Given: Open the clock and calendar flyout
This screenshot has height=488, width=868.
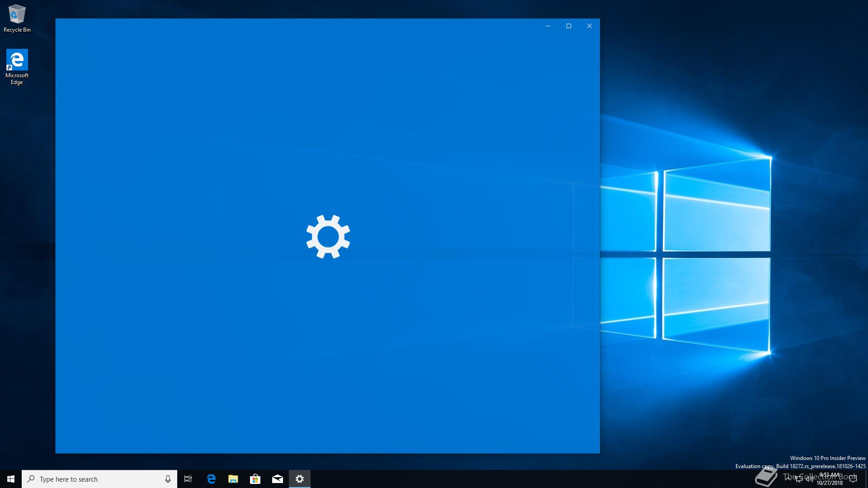Looking at the screenshot, I should click(x=830, y=479).
